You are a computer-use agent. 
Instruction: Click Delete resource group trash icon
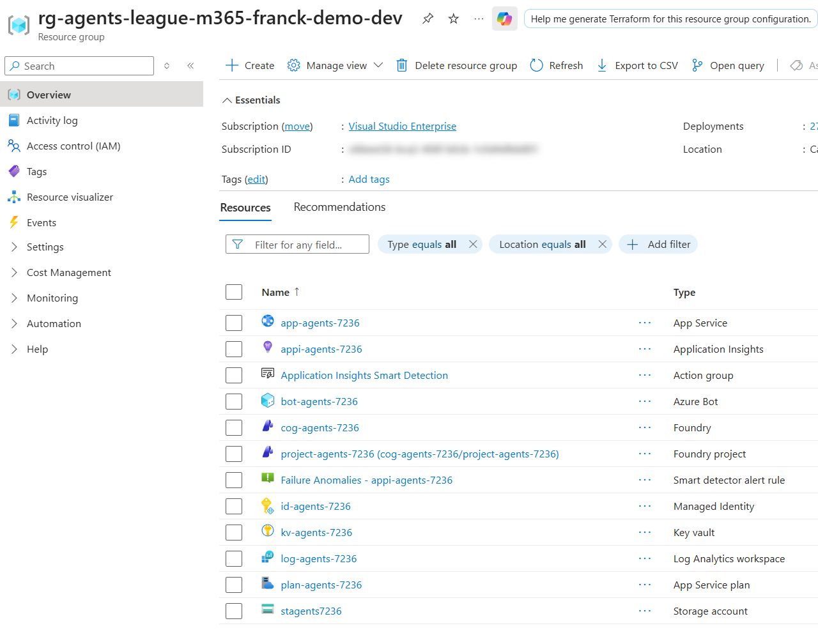(x=402, y=65)
